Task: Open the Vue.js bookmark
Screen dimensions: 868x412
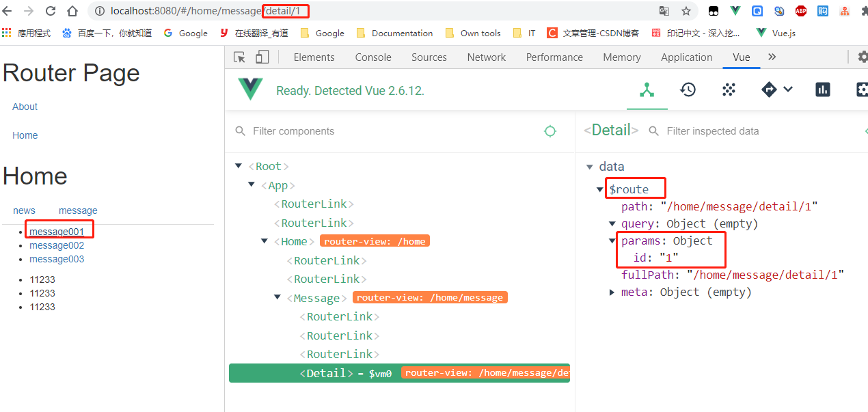Action: coord(776,33)
